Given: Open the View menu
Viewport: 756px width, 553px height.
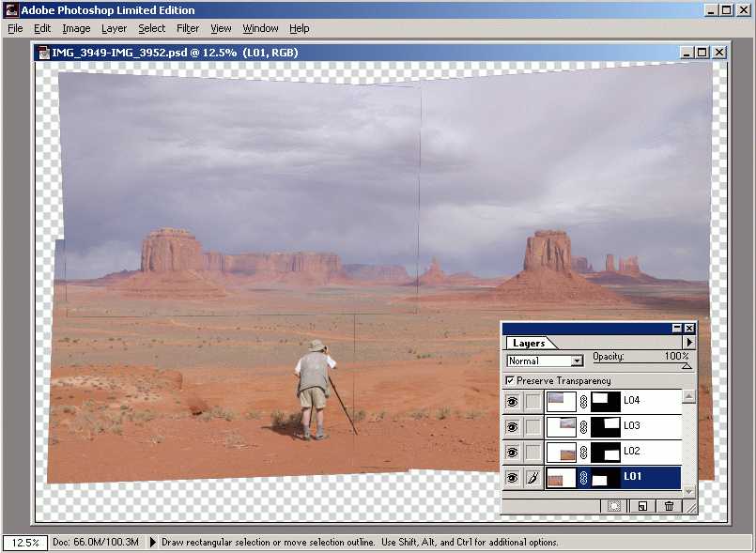Looking at the screenshot, I should click(x=221, y=28).
